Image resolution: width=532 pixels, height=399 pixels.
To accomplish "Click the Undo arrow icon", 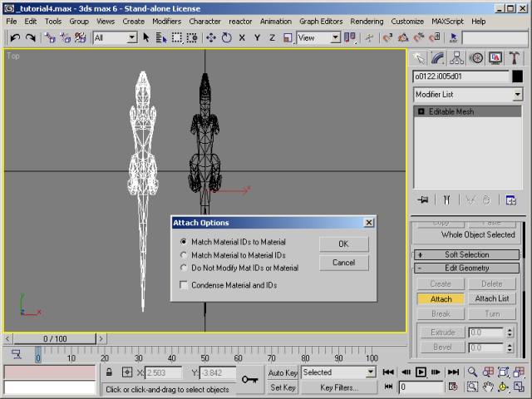I will pos(15,37).
